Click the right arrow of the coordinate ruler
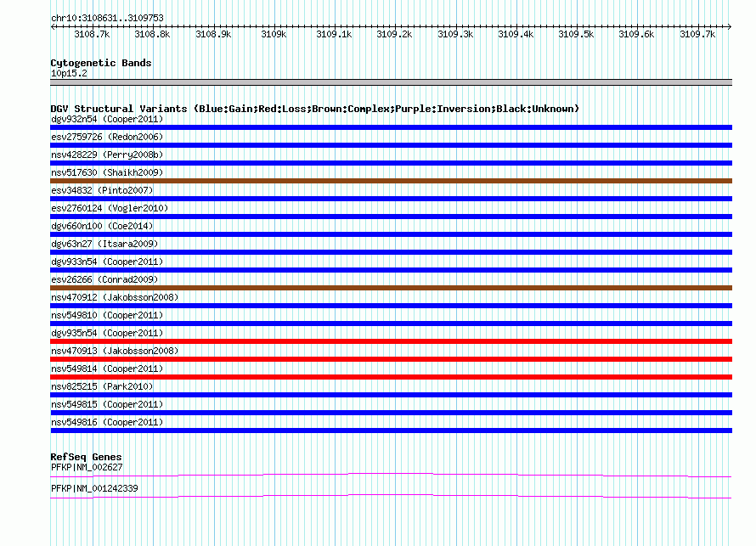The width and height of the screenshot is (756, 546). [x=730, y=27]
